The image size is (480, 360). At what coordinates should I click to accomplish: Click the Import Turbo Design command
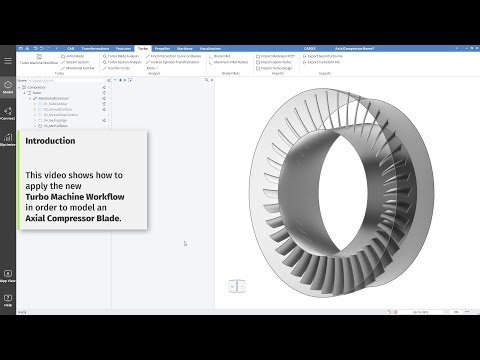(274, 68)
